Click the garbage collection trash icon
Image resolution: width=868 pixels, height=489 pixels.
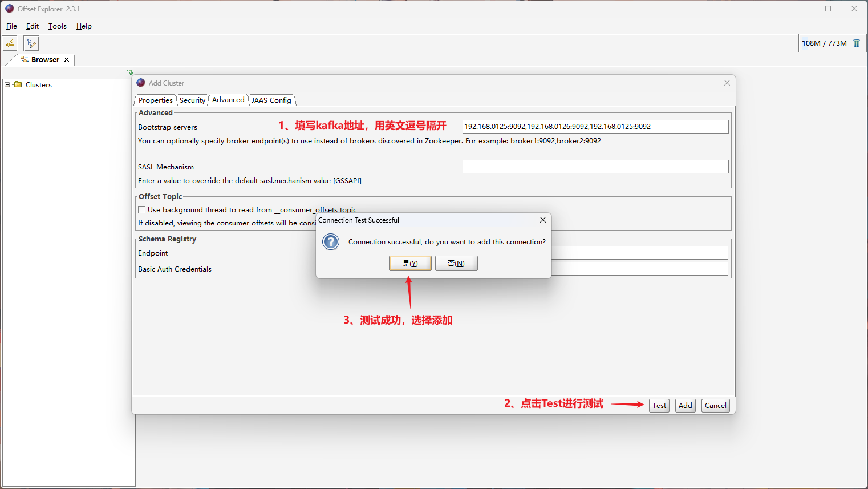click(856, 43)
